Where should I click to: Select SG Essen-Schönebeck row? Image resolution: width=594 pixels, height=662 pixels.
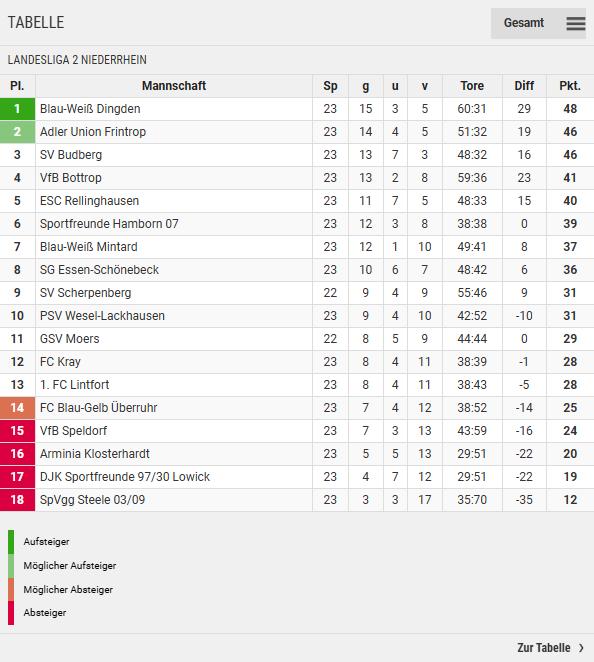tap(297, 270)
